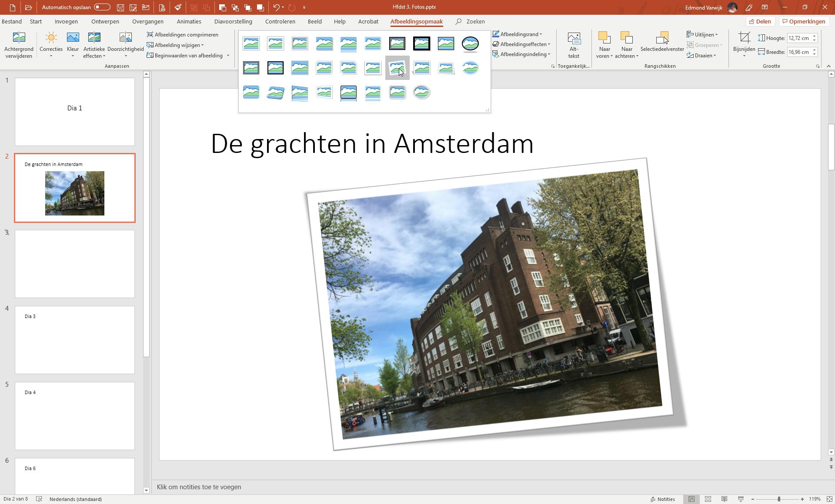
Task: Select the oval black picture style
Action: coord(470,43)
